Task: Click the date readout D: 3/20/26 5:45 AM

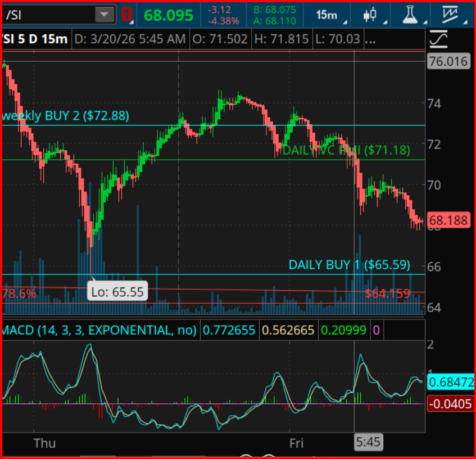Action: coord(130,39)
